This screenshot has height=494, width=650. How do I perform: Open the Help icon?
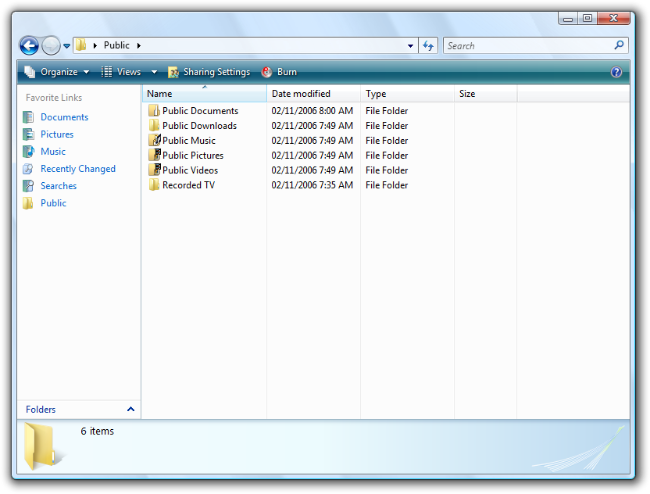tap(616, 72)
